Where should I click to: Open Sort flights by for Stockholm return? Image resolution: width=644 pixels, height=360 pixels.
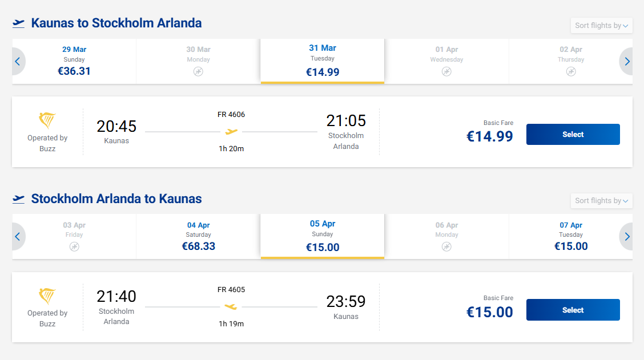601,201
